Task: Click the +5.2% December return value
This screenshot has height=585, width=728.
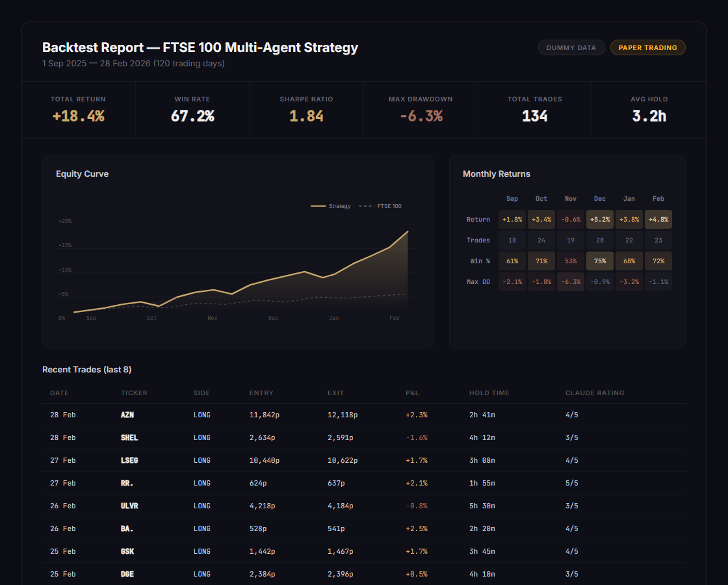Action: 599,219
